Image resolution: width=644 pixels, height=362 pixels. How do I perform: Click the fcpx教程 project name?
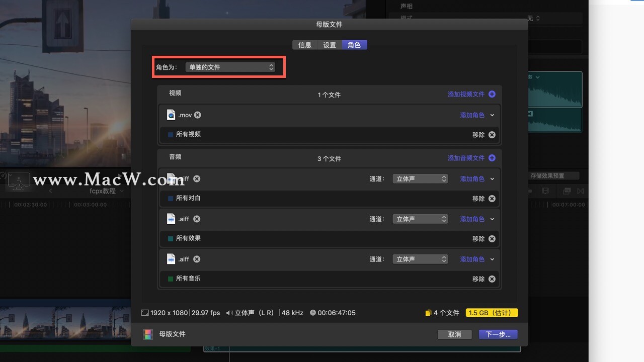(x=103, y=191)
